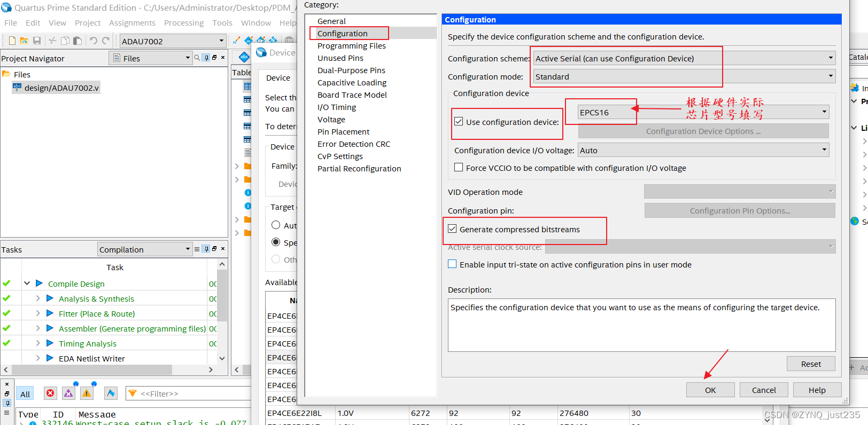Click the blue flag message filter icon

point(111,393)
